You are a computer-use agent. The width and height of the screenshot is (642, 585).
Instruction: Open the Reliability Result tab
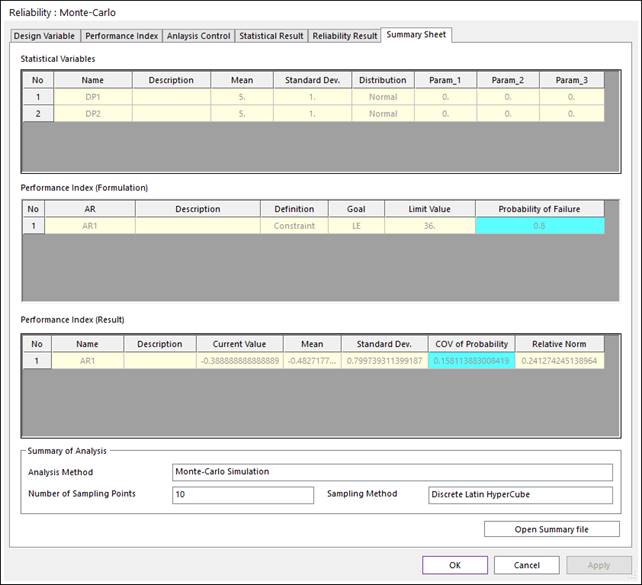345,36
